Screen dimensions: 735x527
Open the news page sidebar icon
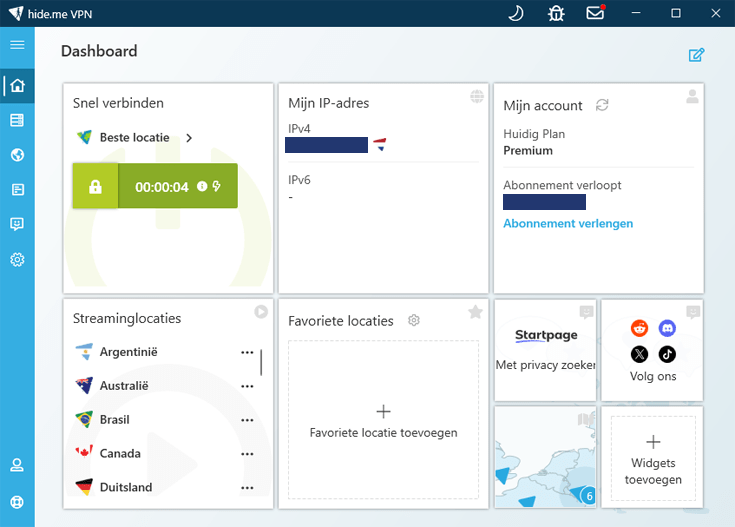[x=17, y=189]
